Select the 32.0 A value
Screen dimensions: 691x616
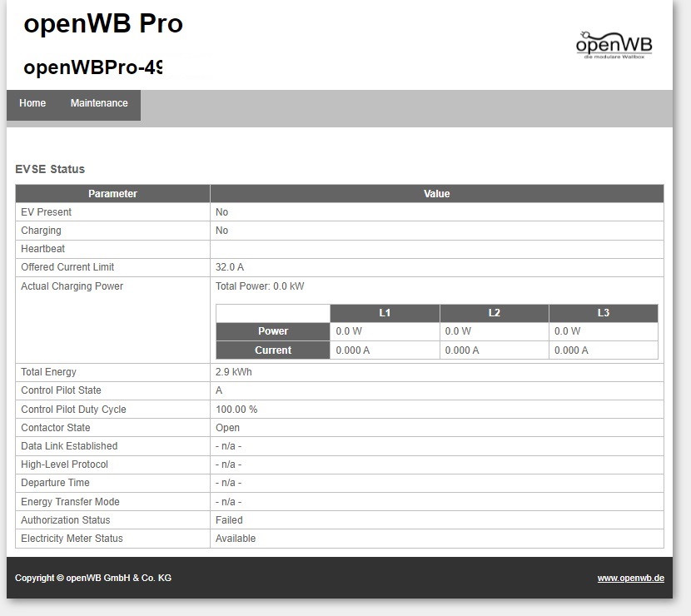pyautogui.click(x=230, y=267)
